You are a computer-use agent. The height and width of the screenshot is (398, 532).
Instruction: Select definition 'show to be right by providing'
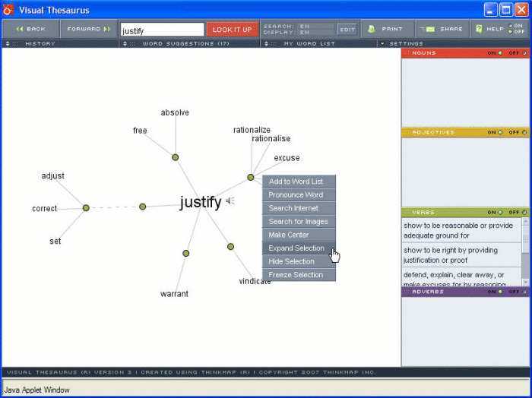pyautogui.click(x=461, y=255)
